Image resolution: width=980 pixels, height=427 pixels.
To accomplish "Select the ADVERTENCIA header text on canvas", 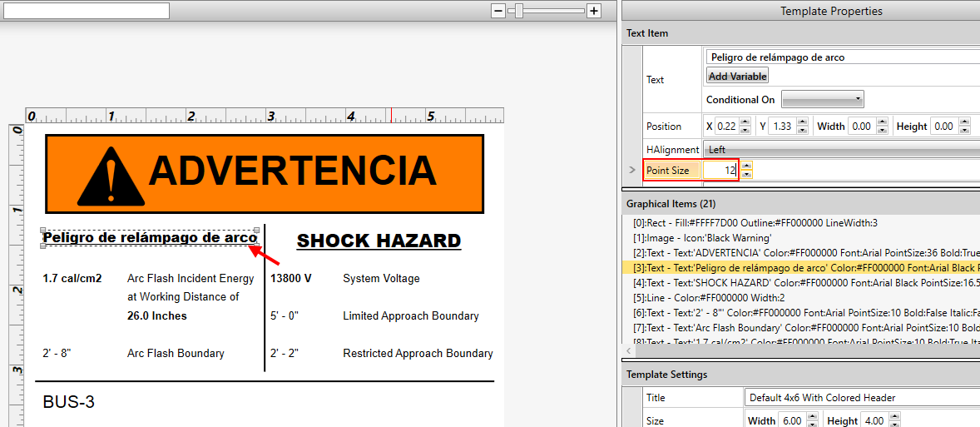I will tap(291, 171).
